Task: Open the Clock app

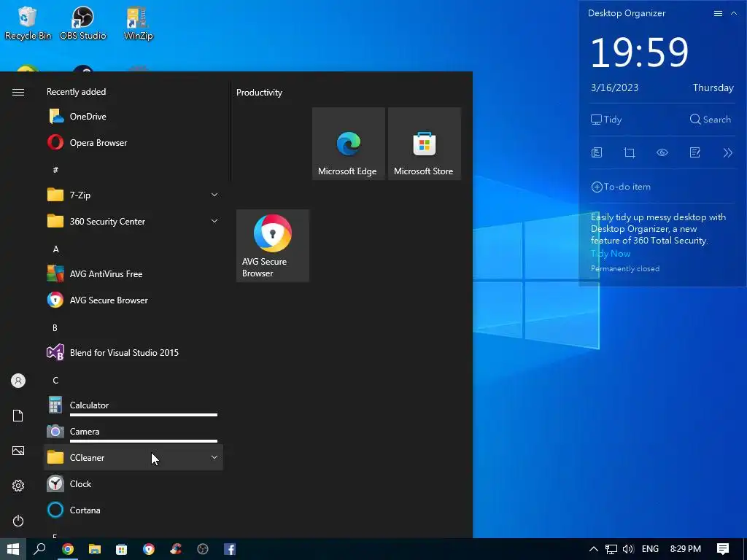Action: click(x=133, y=484)
